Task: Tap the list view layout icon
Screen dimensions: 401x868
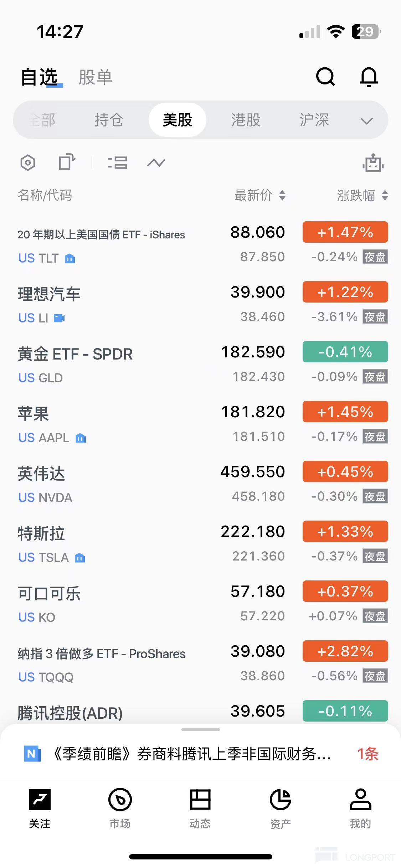Action: (118, 163)
